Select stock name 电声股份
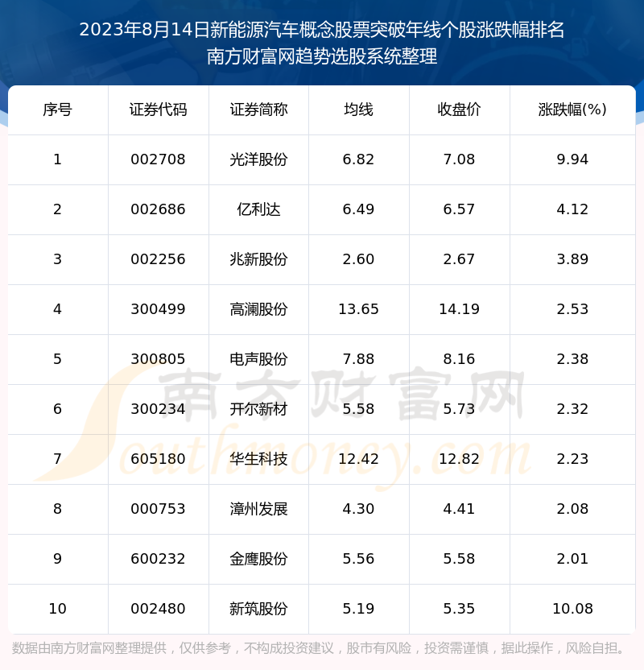The image size is (644, 670). (258, 359)
